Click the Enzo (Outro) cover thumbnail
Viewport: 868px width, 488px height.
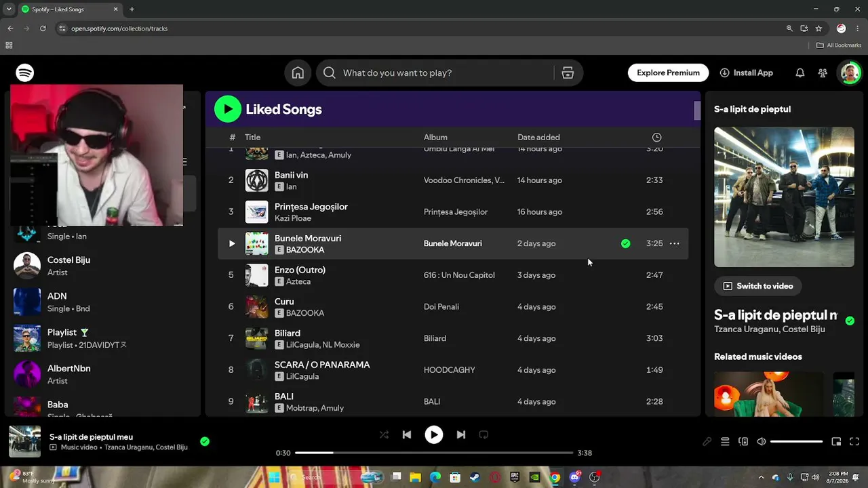click(x=256, y=275)
